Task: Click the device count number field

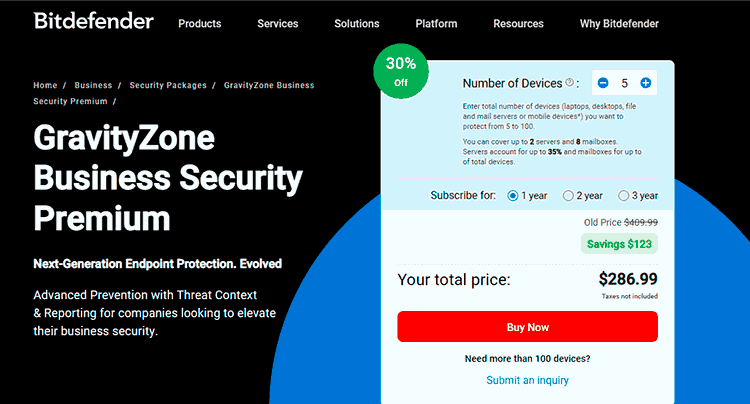Action: click(x=624, y=83)
